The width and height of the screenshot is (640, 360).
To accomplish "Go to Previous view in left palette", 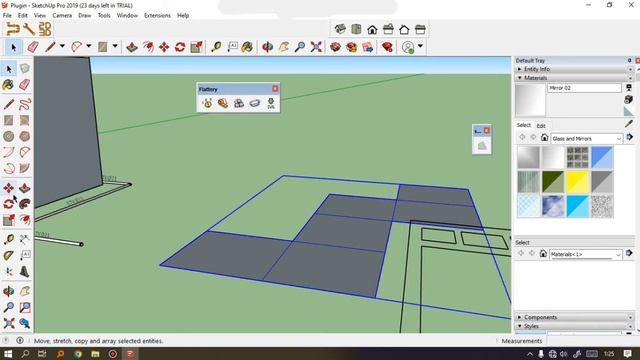I will coord(24,323).
